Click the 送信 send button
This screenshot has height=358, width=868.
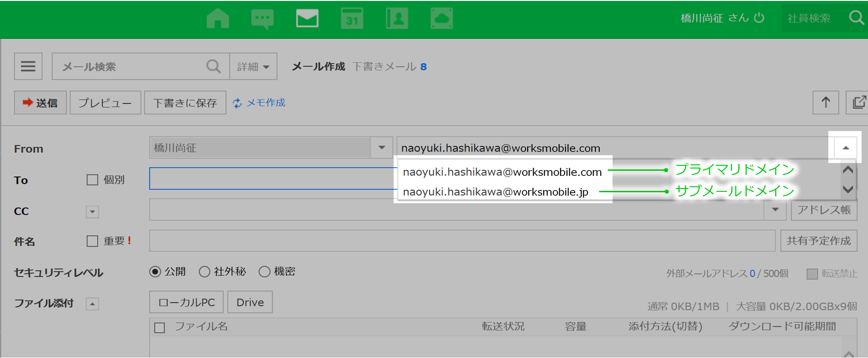click(x=40, y=103)
